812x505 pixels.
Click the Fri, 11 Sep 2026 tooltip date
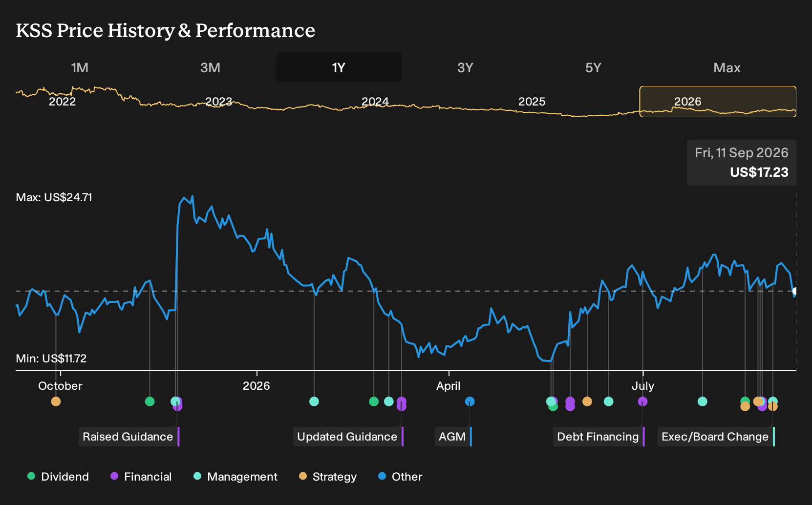(x=742, y=153)
